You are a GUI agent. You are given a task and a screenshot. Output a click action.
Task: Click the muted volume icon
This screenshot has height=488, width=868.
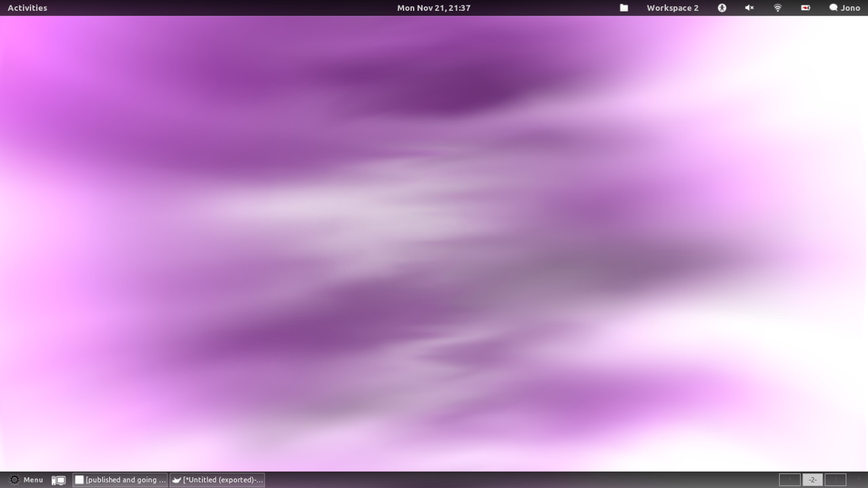(749, 8)
